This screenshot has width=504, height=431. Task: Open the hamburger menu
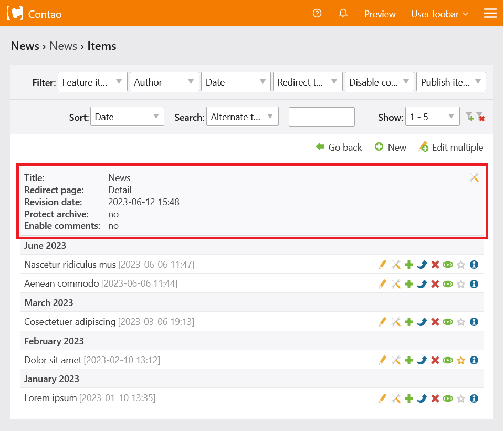coord(490,13)
